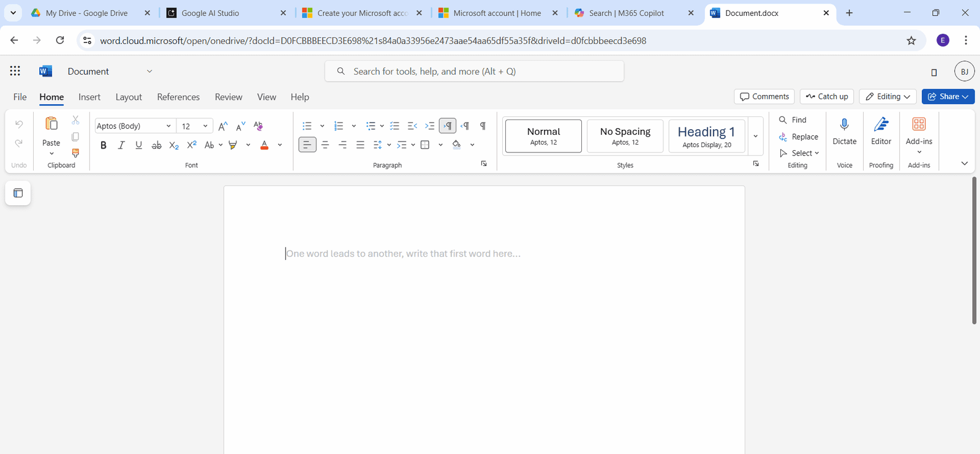
Task: Insert a bulleted list
Action: 307,126
